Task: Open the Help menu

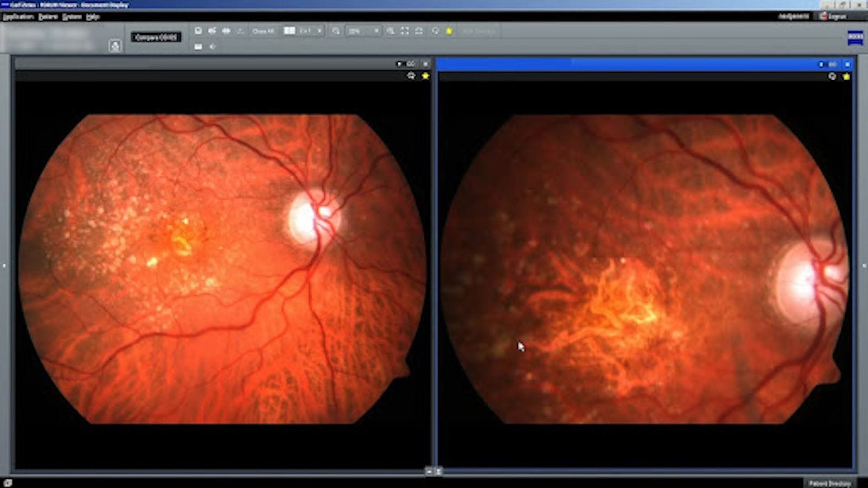Action: [93, 17]
